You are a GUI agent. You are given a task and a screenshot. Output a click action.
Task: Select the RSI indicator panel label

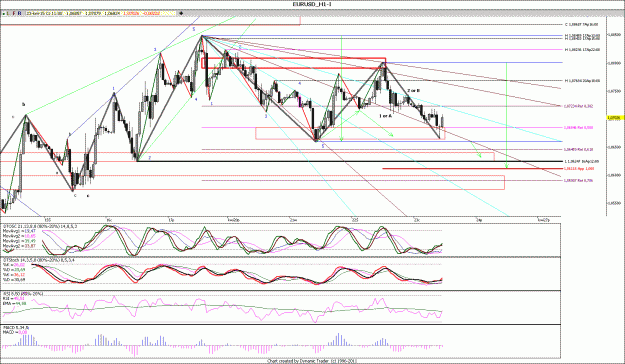point(23,294)
